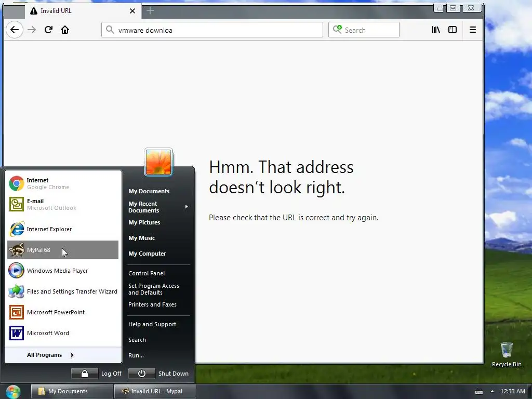Image resolution: width=532 pixels, height=399 pixels.
Task: Switch to Invalid URL - Mypal taskbar button
Action: point(155,391)
